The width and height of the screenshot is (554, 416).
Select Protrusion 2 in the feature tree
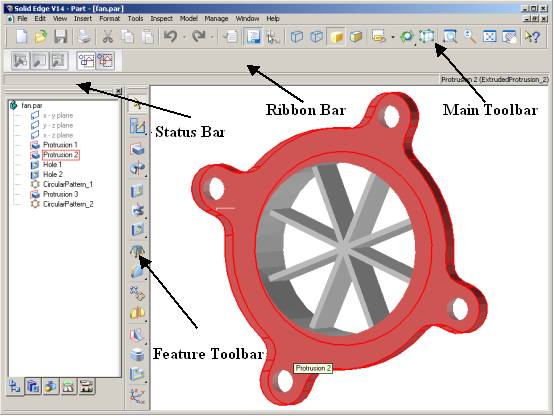[x=60, y=155]
